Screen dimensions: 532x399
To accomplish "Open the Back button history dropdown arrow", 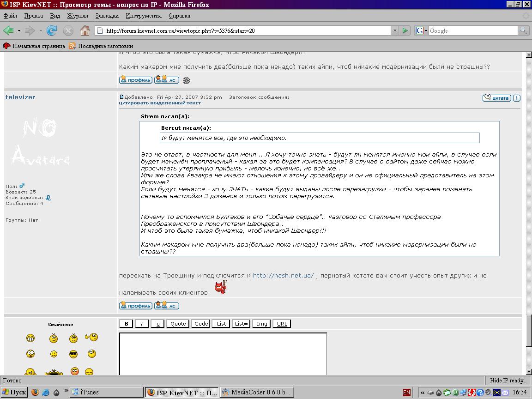I will pos(19,31).
